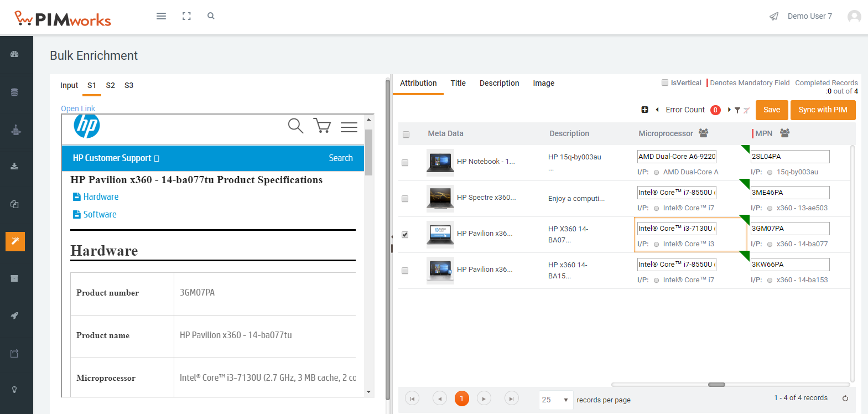Switch to the Description tab

click(x=500, y=83)
